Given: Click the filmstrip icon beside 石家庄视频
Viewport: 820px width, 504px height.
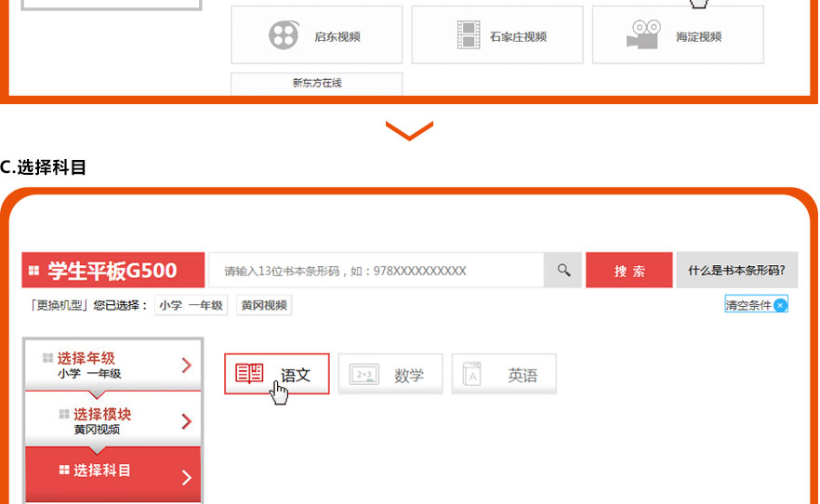Looking at the screenshot, I should pyautogui.click(x=469, y=35).
